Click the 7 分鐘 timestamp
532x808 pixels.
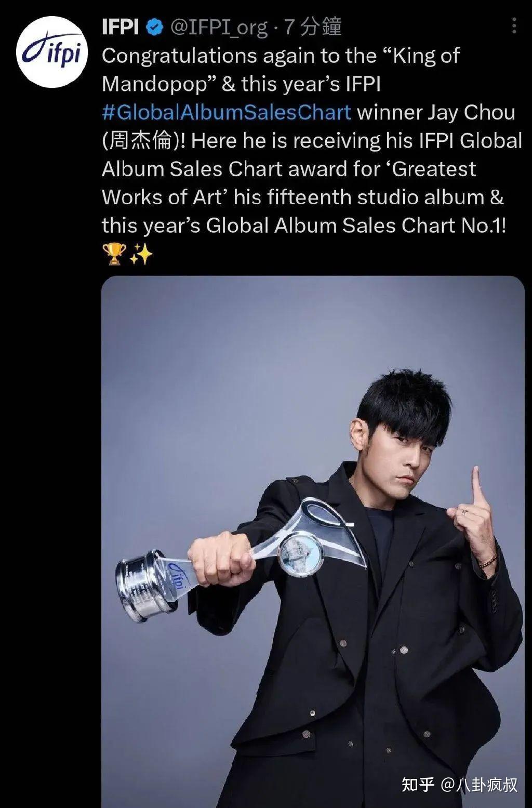(x=313, y=27)
